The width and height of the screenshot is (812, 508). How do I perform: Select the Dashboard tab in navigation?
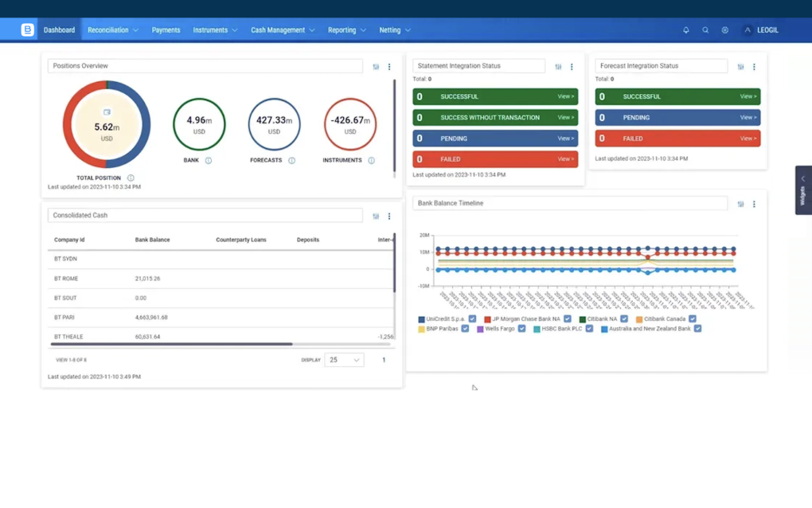click(59, 30)
